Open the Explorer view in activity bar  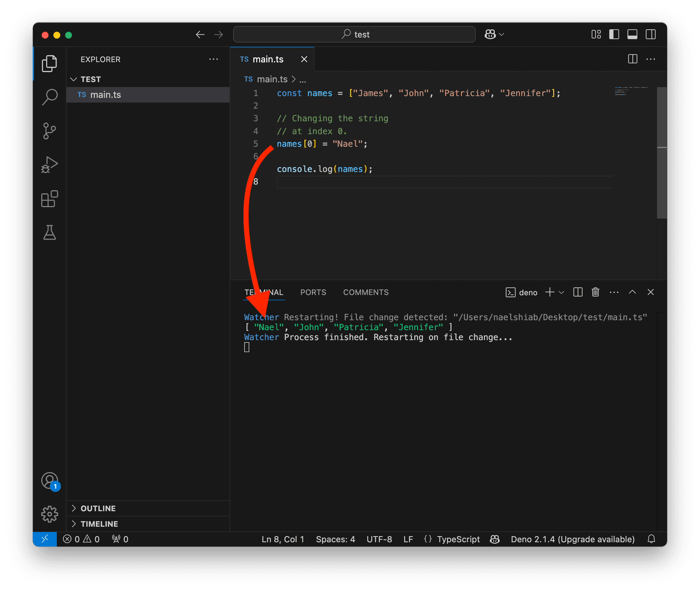click(49, 64)
